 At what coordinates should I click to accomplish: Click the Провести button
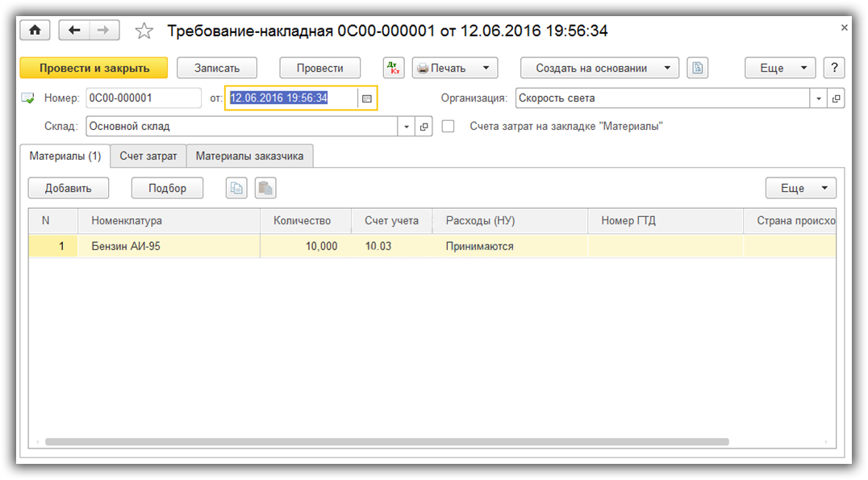(x=320, y=68)
